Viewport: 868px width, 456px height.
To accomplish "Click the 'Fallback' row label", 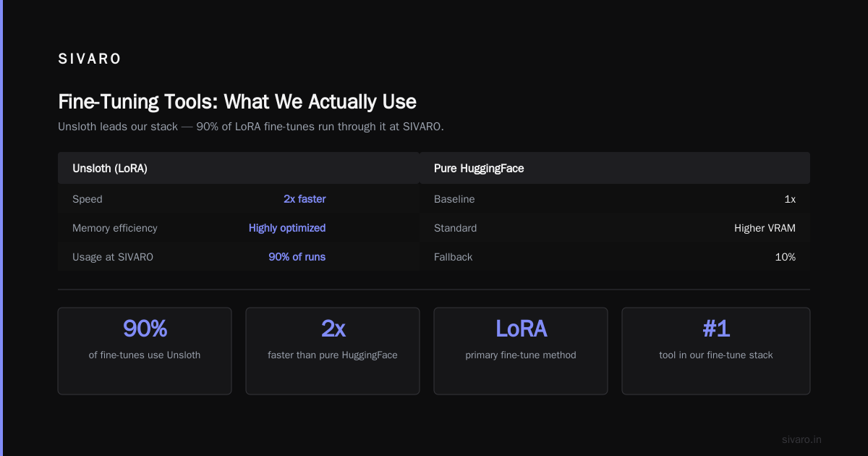I will pos(453,257).
